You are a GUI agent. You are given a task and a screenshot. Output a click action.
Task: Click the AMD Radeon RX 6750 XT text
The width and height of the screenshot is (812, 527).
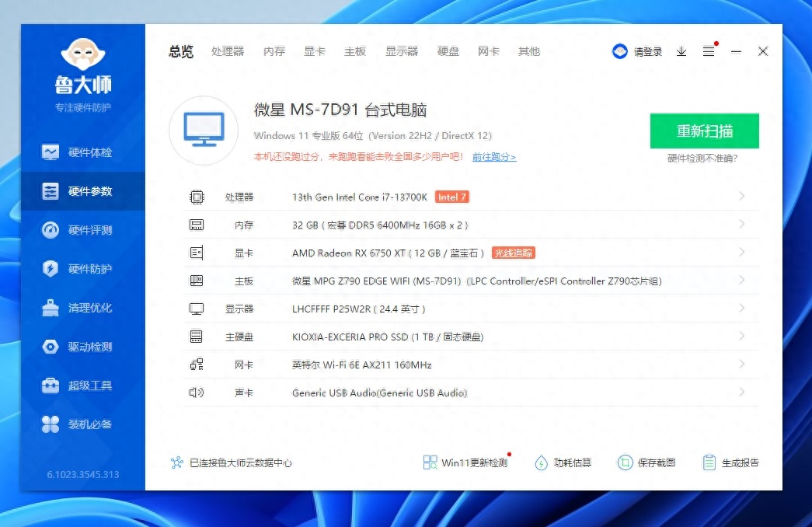click(x=349, y=253)
